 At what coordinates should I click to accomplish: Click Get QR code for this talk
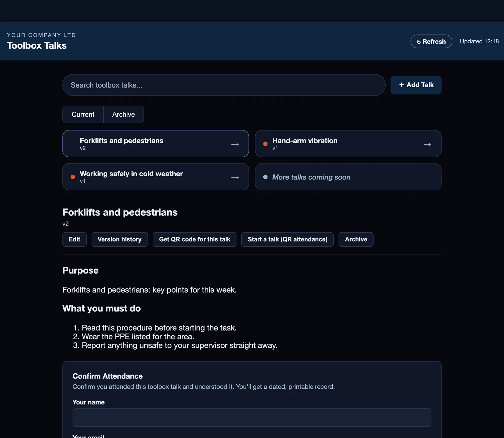pos(194,239)
